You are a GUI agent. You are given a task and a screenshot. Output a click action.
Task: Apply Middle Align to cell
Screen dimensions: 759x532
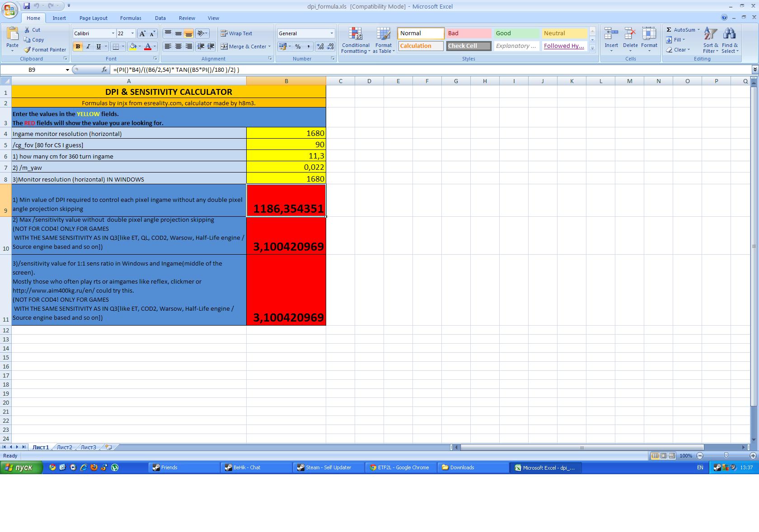178,33
